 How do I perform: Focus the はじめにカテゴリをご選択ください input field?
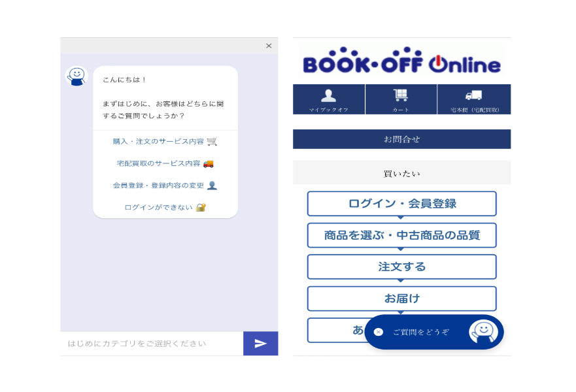(152, 344)
